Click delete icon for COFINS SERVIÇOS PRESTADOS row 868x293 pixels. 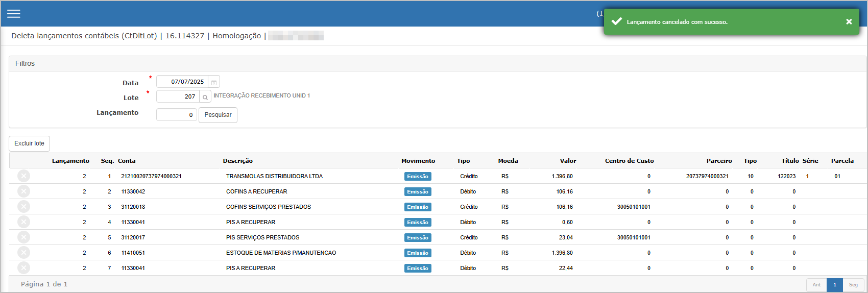[23, 207]
